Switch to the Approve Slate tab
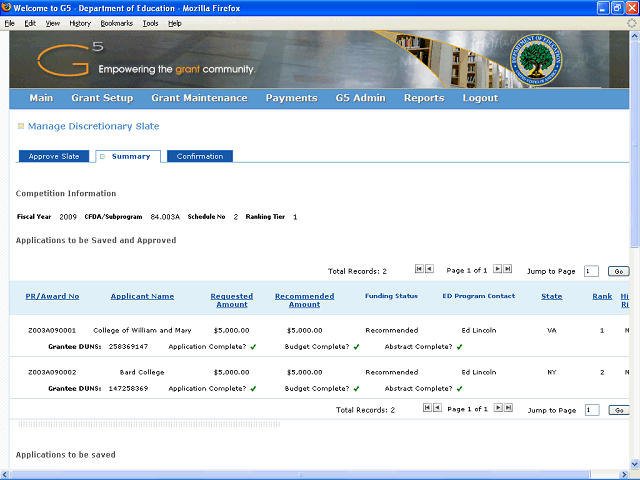640x480 pixels. coord(54,156)
